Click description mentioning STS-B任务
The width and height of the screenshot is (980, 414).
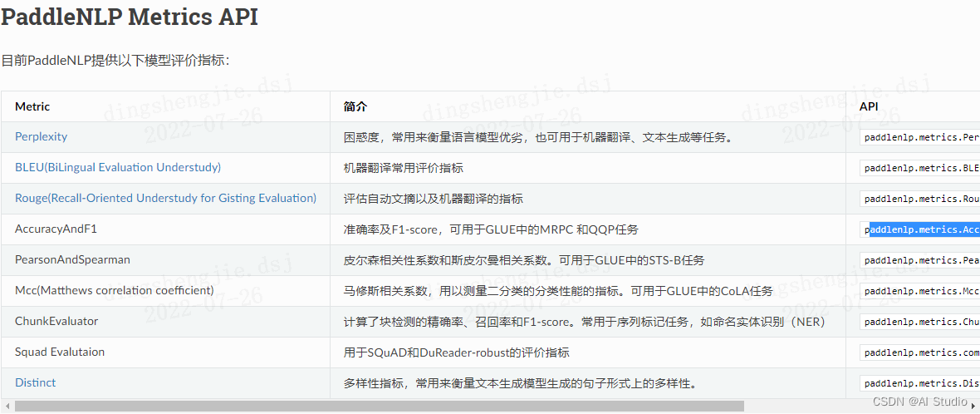coord(524,260)
